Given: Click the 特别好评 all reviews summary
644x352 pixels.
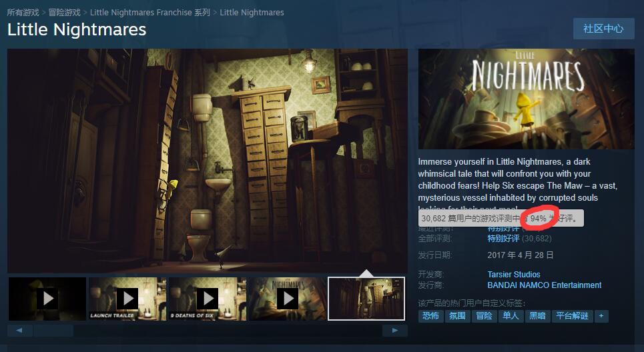Looking at the screenshot, I should [x=504, y=239].
